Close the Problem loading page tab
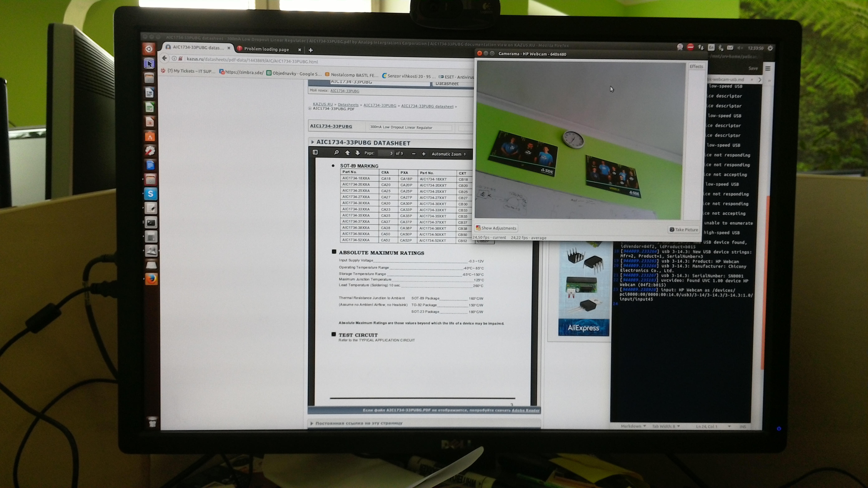 (299, 50)
